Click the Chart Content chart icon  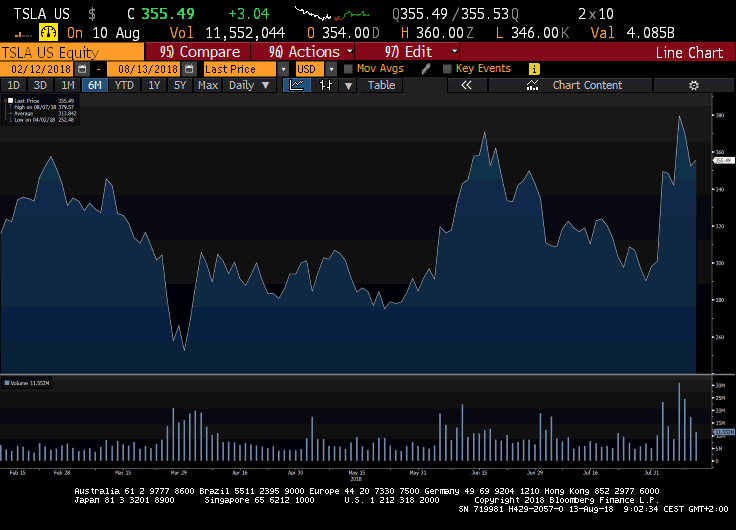(x=532, y=85)
